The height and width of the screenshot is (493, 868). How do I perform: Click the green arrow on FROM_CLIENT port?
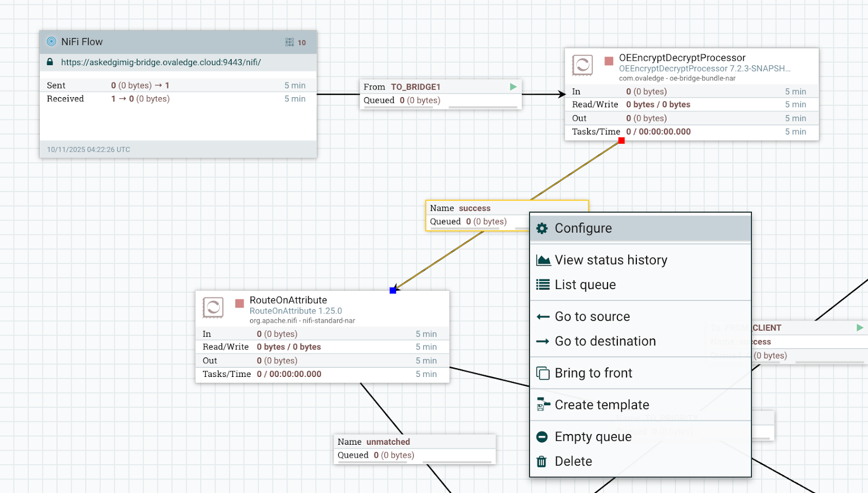859,328
